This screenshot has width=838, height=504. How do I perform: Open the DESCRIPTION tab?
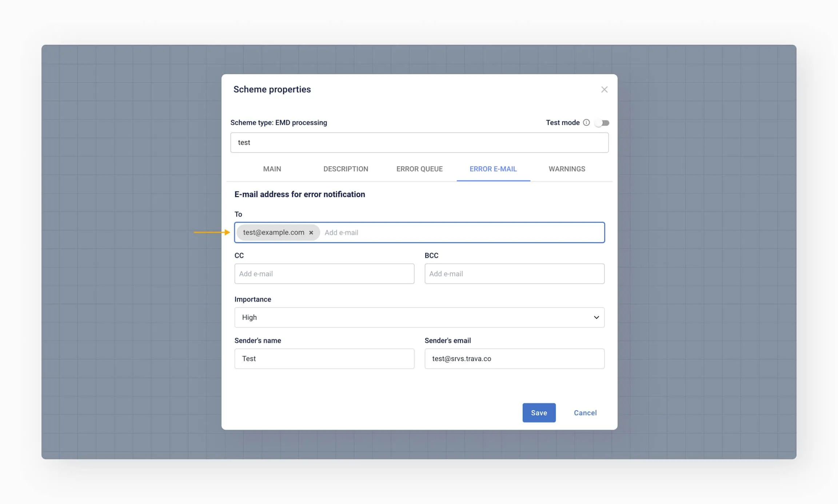(x=346, y=169)
